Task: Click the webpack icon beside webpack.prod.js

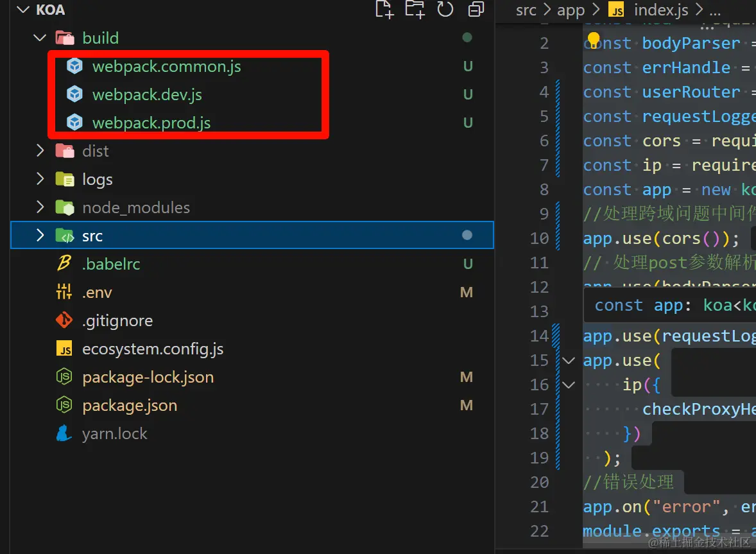Action: (x=74, y=123)
